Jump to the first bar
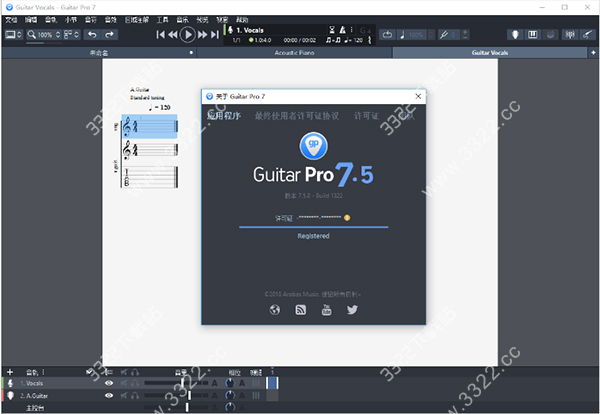 161,35
